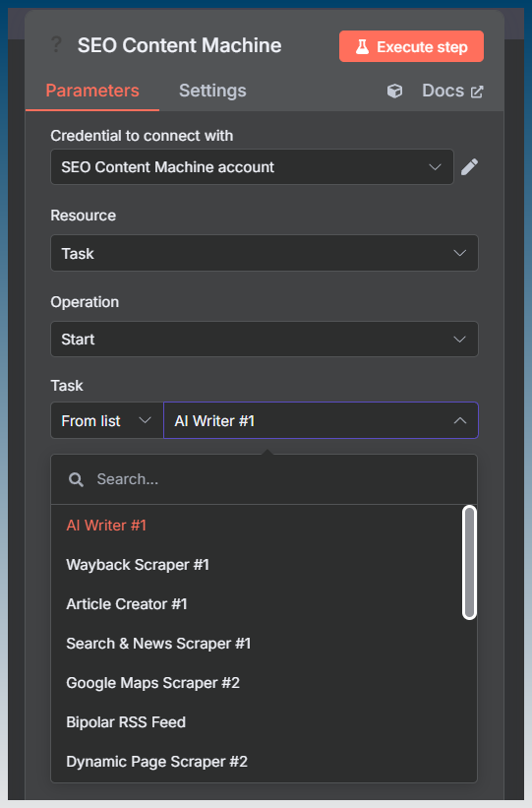
Task: Open the Operation dropdown showing Start
Action: pyautogui.click(x=265, y=340)
